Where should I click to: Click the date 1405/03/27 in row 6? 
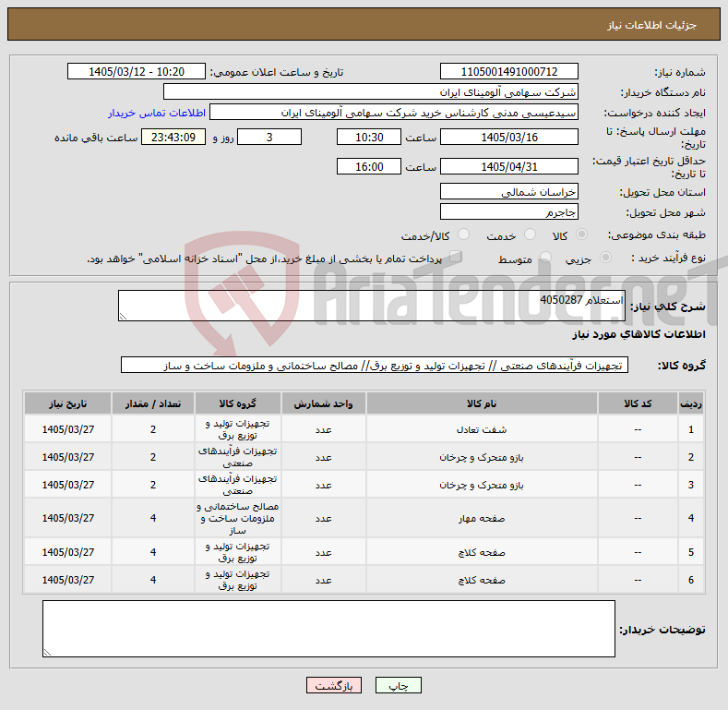[x=67, y=580]
